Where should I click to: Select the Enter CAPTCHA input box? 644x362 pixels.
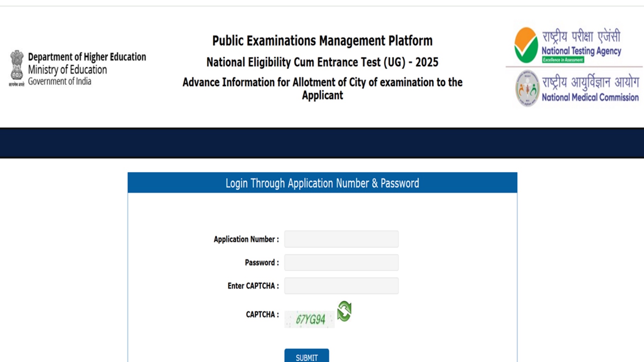[x=341, y=286]
